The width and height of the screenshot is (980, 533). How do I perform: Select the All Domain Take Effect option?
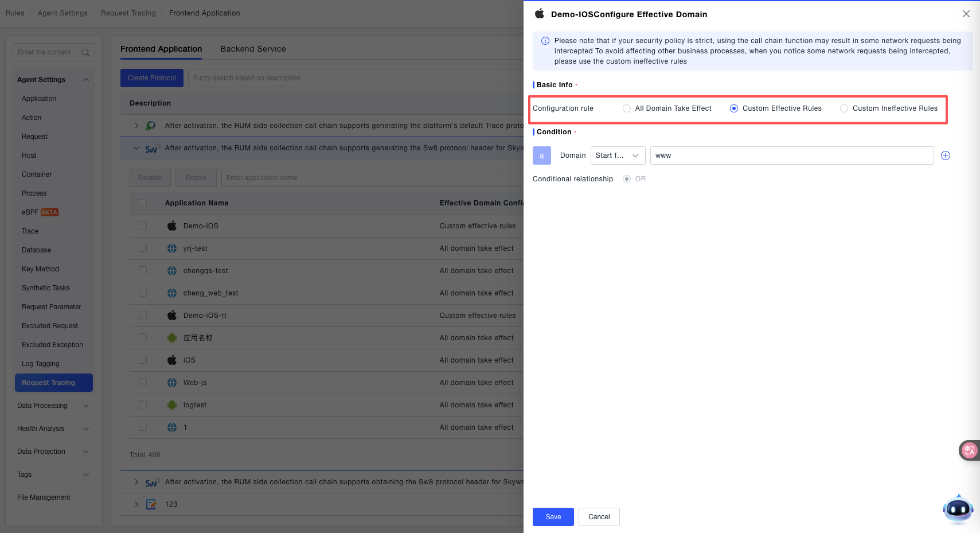pyautogui.click(x=627, y=108)
